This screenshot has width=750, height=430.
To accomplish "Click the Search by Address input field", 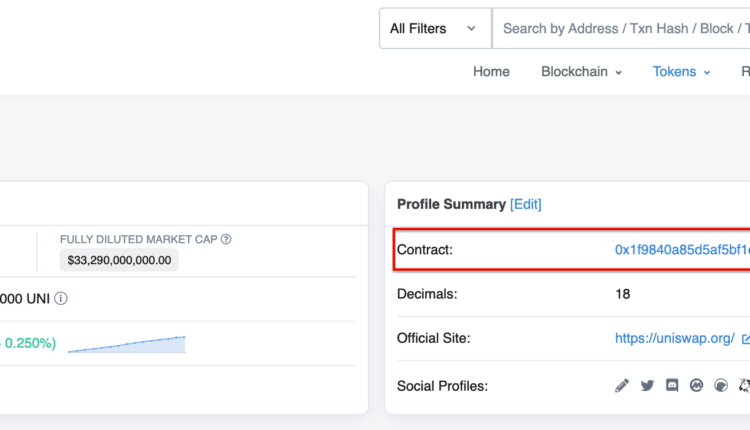I will [x=620, y=28].
